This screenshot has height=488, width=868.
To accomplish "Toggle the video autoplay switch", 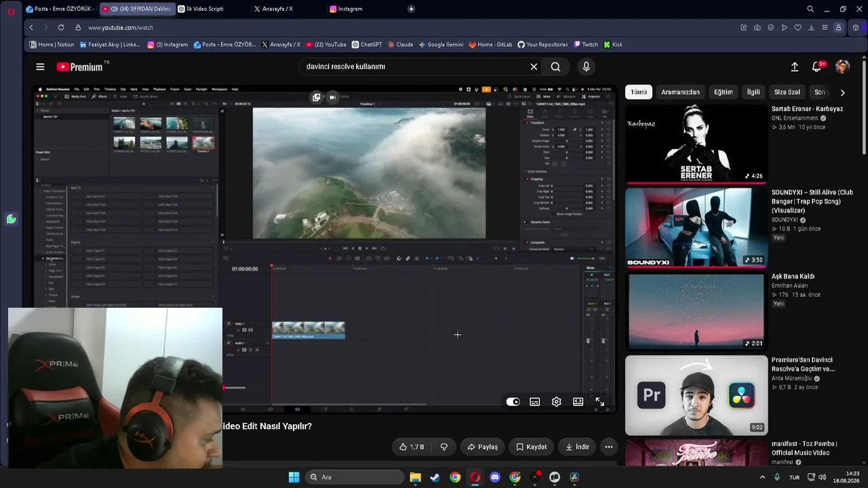I will (513, 402).
